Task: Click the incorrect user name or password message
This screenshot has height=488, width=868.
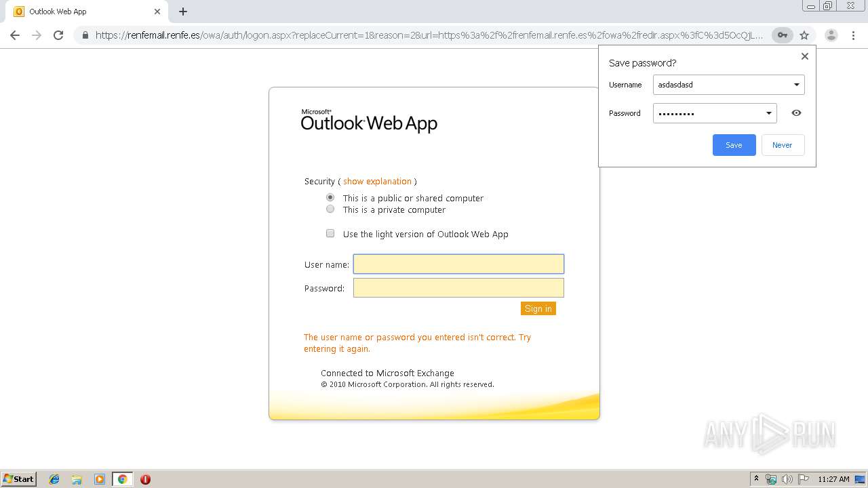Action: (417, 343)
